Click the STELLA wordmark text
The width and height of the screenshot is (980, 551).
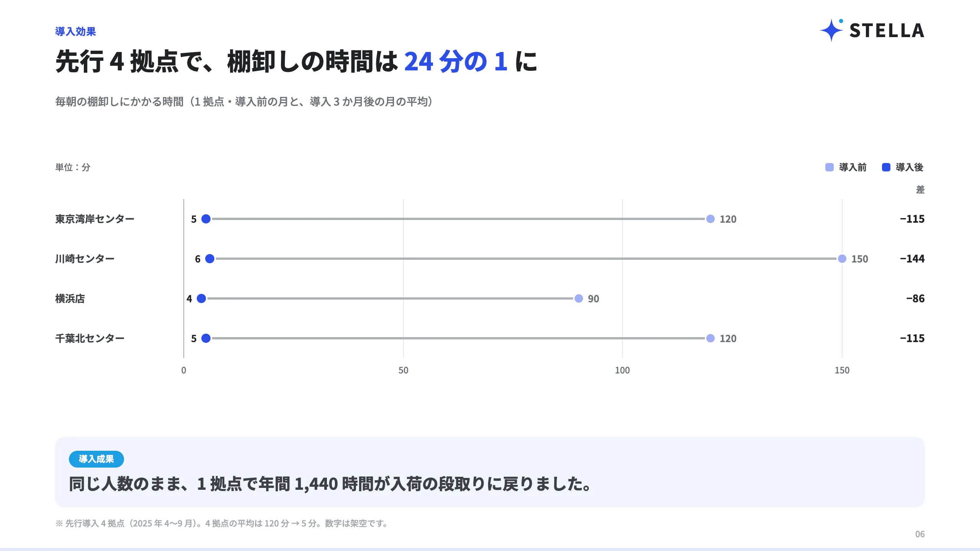click(x=887, y=31)
